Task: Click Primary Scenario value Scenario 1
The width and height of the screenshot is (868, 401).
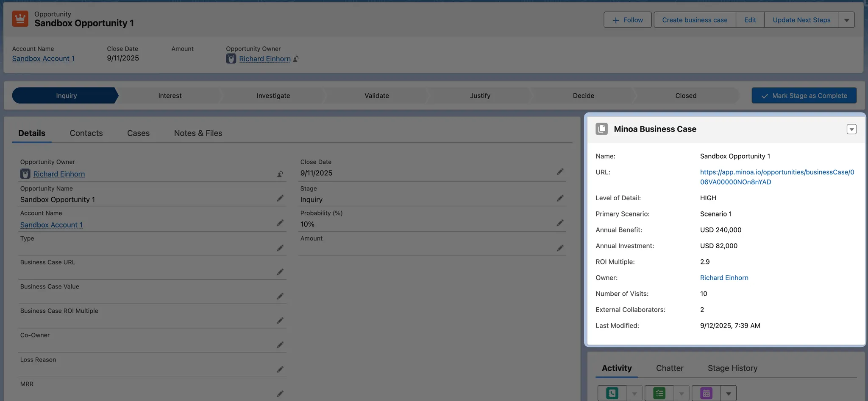Action: [716, 214]
